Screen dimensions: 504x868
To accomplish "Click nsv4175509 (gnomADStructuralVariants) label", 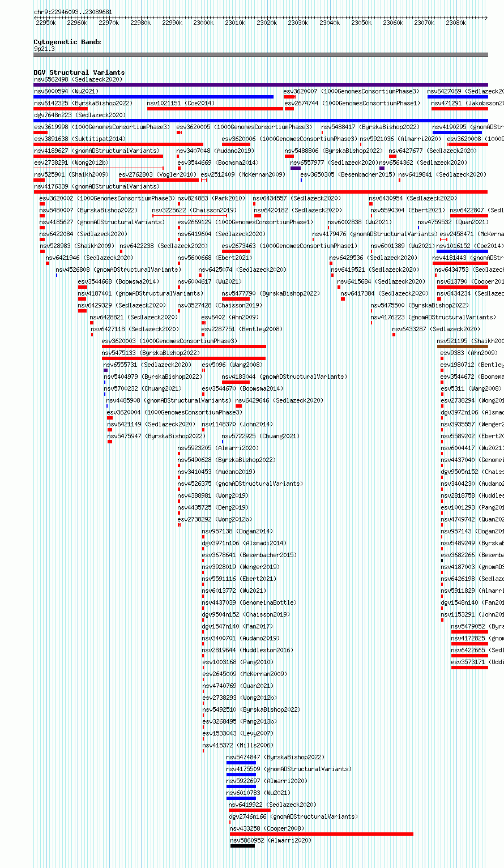I will point(289,769).
